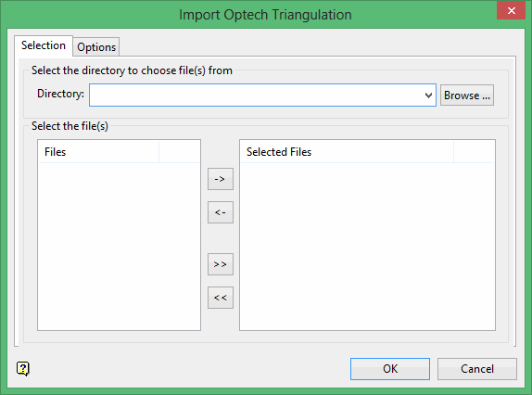Click the Browse ... button

[467, 96]
